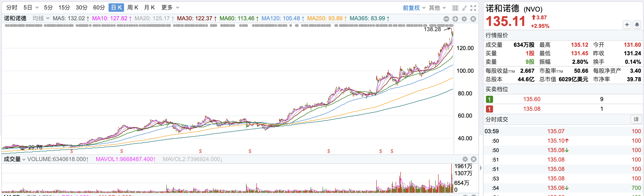Image resolution: width=644 pixels, height=196 pixels.
Task: Switch to the 5分 chart tab
Action: 48,8
